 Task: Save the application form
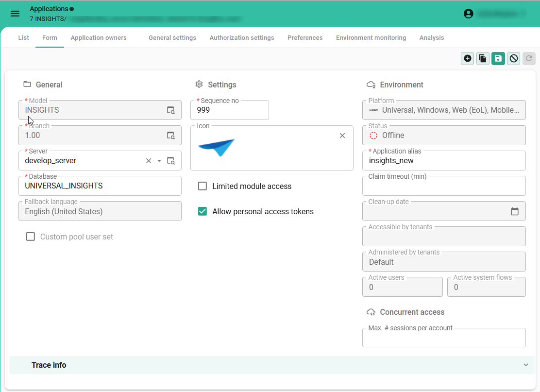pos(498,58)
